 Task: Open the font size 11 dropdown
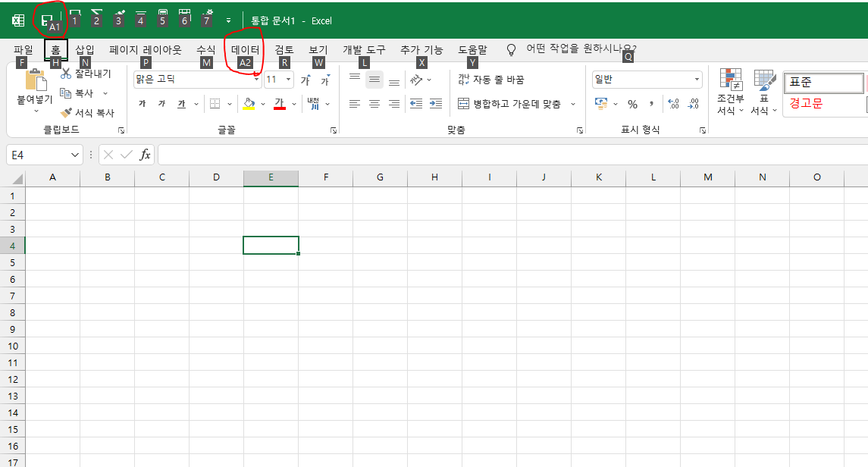click(x=288, y=80)
